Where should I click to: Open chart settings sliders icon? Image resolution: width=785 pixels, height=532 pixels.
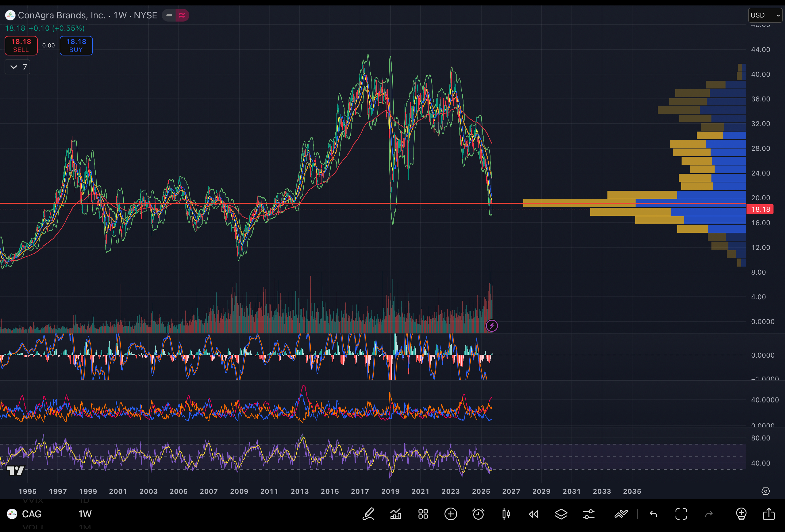[x=588, y=514]
